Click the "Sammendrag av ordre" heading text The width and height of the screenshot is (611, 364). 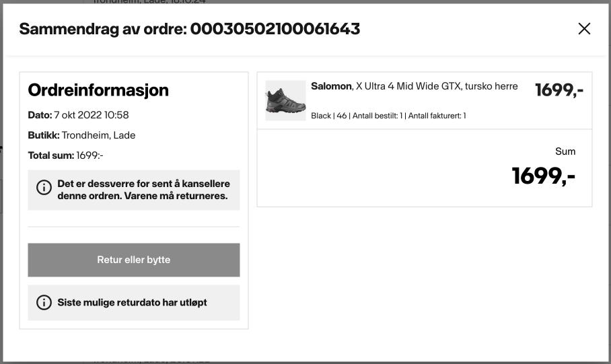[102, 29]
